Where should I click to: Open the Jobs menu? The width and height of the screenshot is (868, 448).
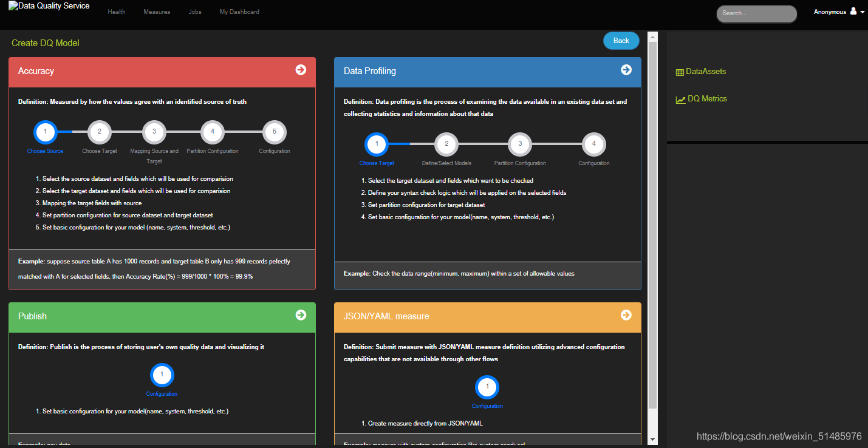[x=195, y=12]
